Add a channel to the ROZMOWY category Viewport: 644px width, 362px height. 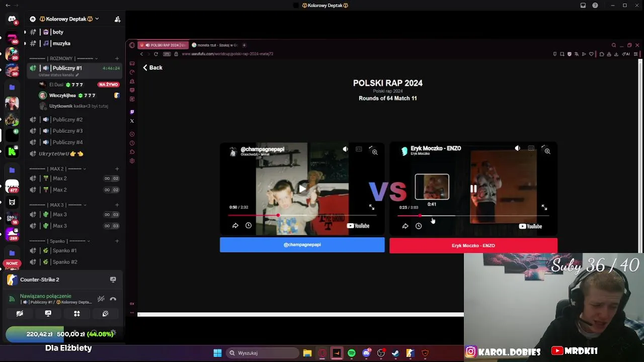(117, 58)
